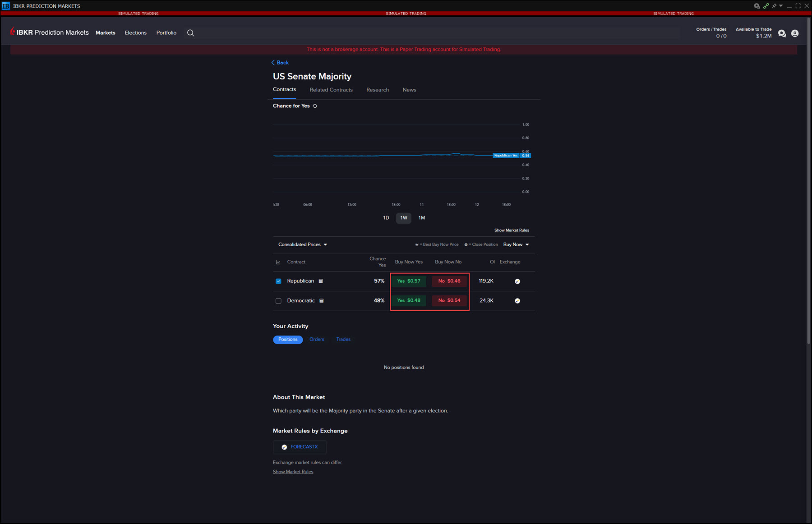812x524 pixels.
Task: Open calculator icon beside Democratic
Action: tap(322, 301)
